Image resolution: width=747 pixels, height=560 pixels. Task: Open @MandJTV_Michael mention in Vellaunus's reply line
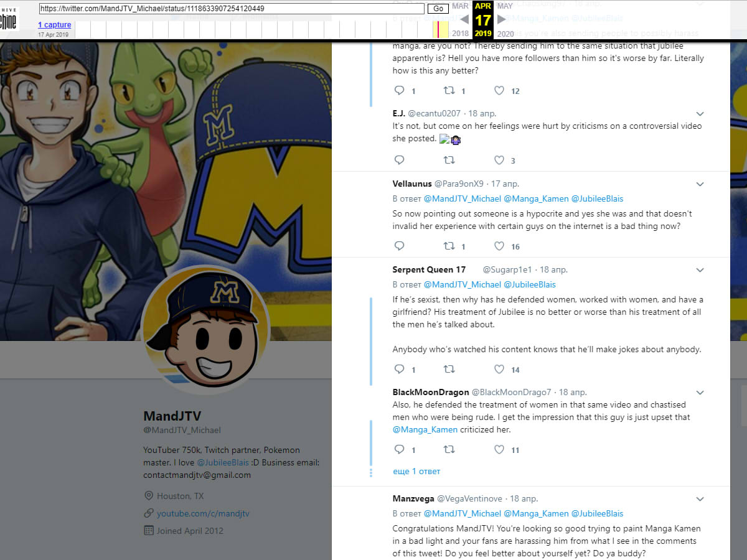click(x=463, y=198)
